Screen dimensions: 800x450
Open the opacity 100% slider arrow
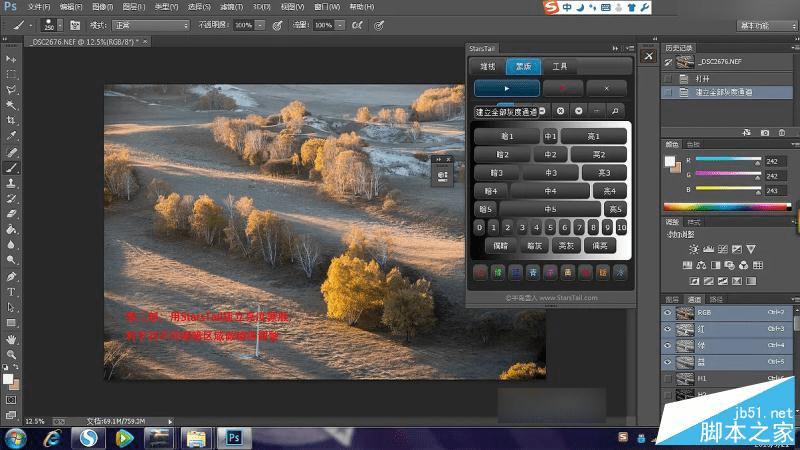pyautogui.click(x=260, y=25)
